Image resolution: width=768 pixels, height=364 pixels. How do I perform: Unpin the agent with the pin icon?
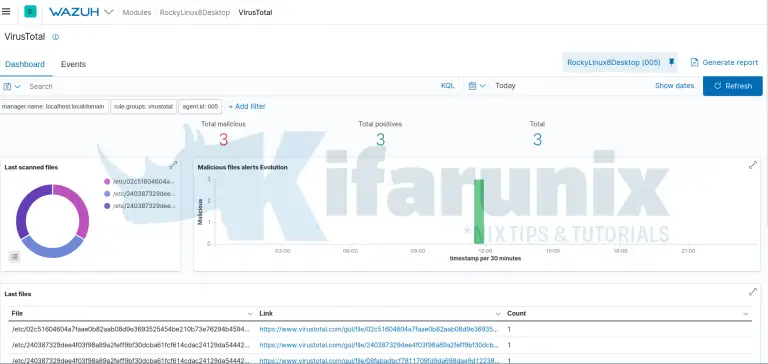tap(672, 62)
